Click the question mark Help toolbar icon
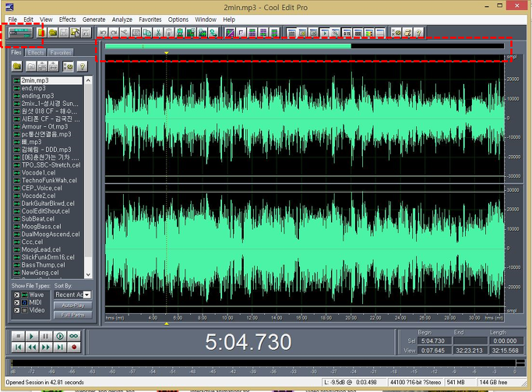 pyautogui.click(x=418, y=33)
